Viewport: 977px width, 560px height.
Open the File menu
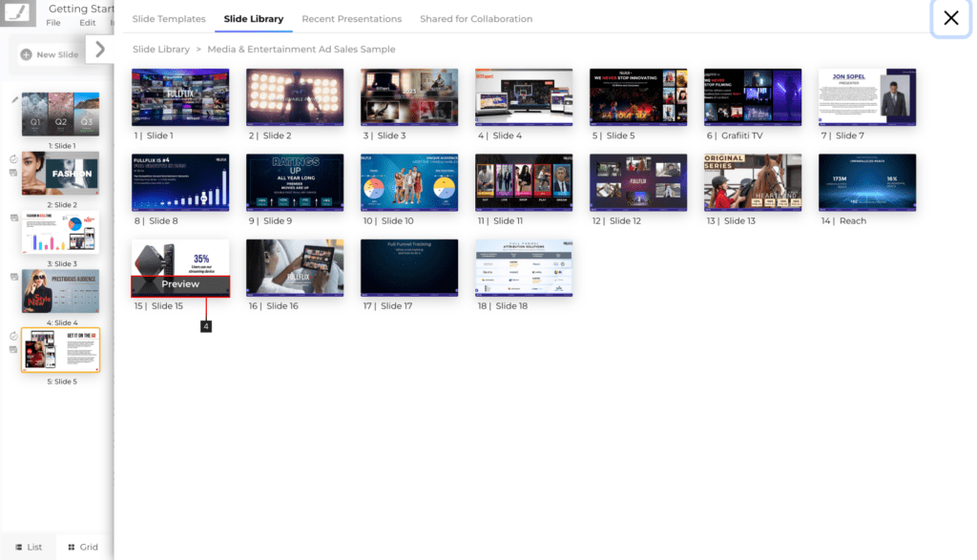[x=53, y=23]
